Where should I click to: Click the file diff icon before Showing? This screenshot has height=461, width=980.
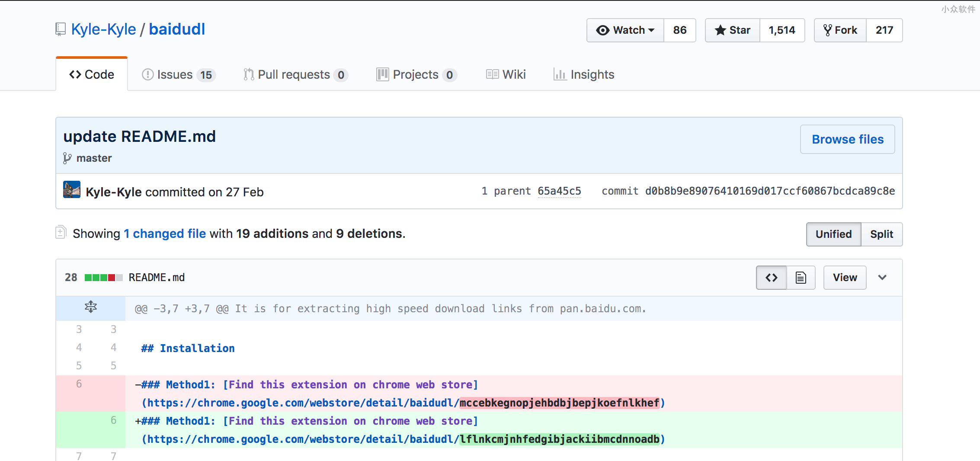tap(61, 232)
